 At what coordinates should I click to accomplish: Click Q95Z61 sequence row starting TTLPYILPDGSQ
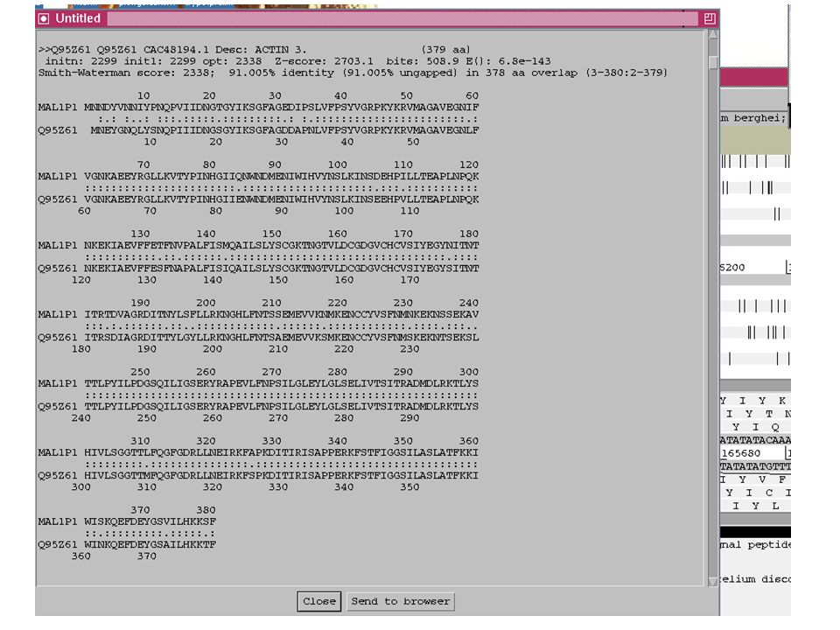point(258,407)
